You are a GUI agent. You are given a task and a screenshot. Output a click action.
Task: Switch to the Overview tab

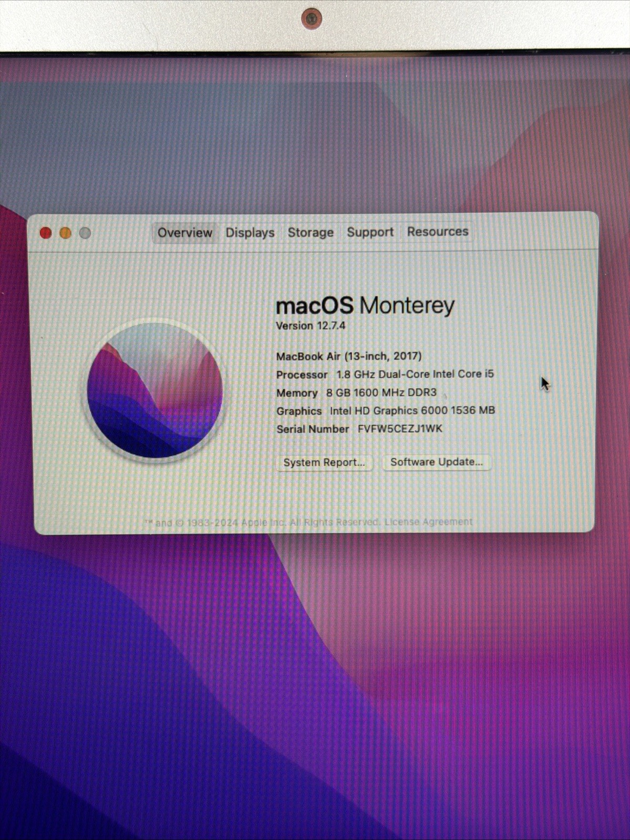point(184,233)
